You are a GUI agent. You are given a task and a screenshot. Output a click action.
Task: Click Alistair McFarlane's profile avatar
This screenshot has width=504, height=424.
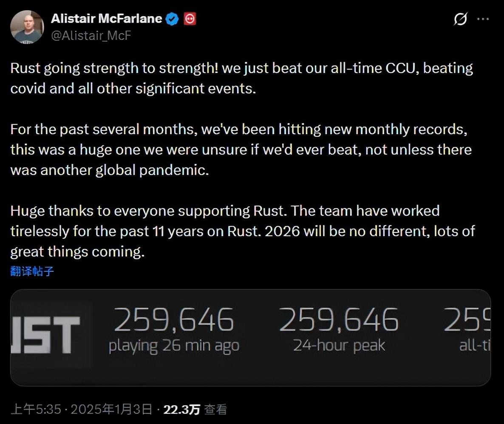pos(27,27)
